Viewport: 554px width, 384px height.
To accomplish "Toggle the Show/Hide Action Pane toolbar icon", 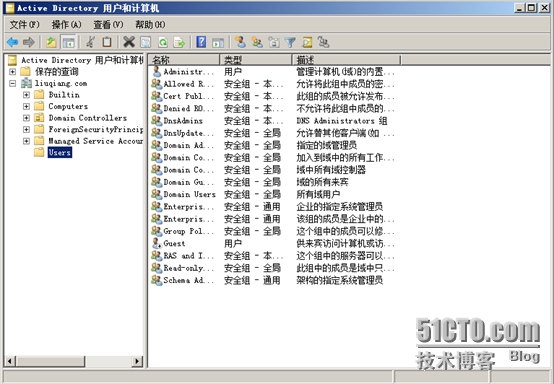I will (x=218, y=42).
